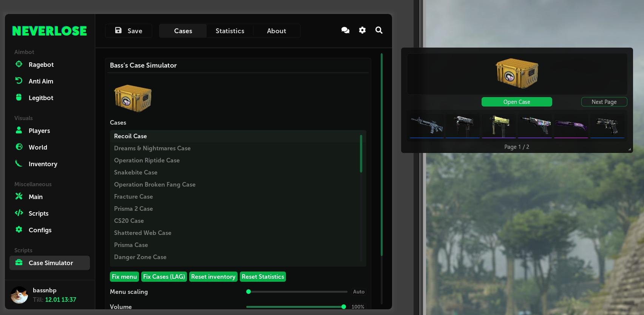Screen dimensions: 644x315
Task: Click main panel green scrollbar
Action: (381, 155)
